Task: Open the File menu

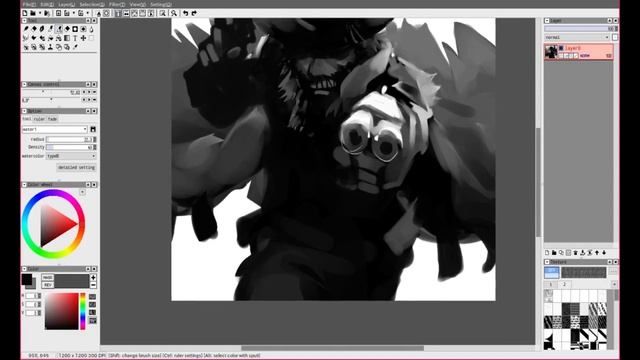Action: 29,4
